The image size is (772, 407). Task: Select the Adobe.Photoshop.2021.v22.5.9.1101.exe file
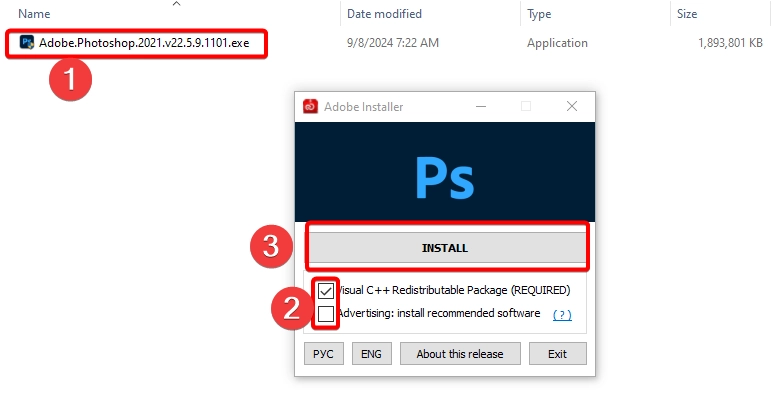point(144,43)
